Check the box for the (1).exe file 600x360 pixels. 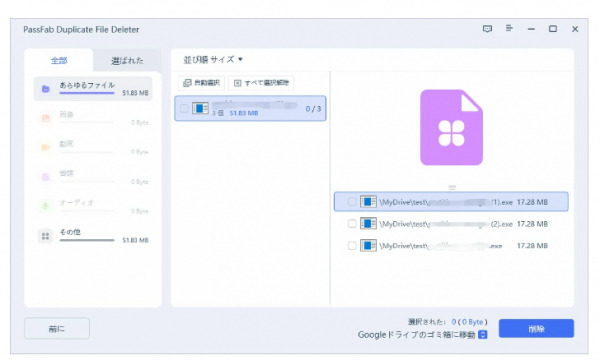[x=352, y=202]
